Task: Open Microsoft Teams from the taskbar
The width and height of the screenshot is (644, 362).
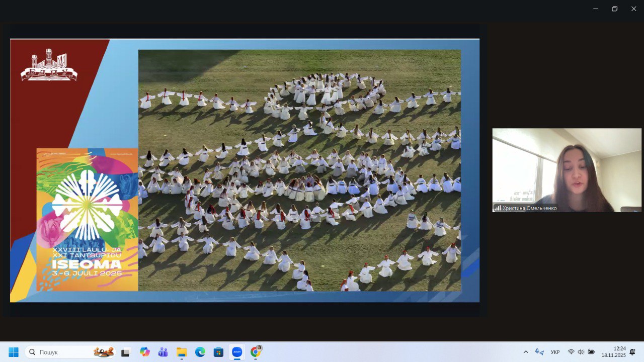Action: point(163,352)
